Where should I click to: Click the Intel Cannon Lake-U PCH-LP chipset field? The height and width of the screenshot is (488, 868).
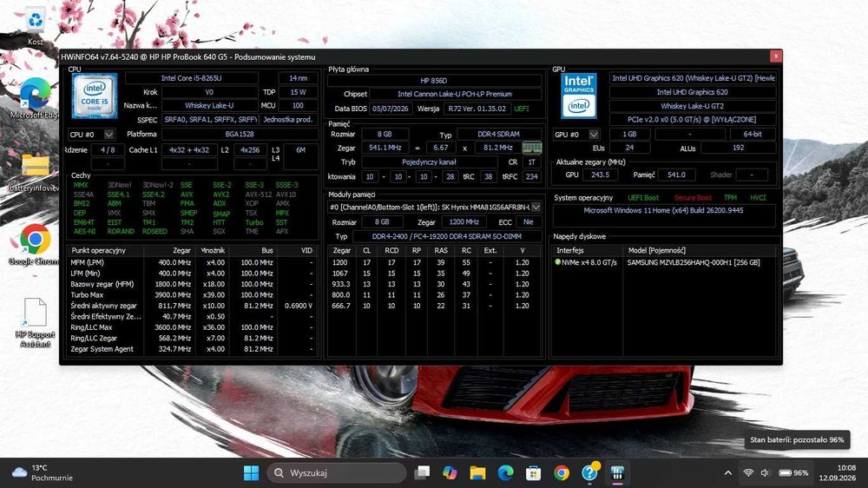tap(455, 94)
